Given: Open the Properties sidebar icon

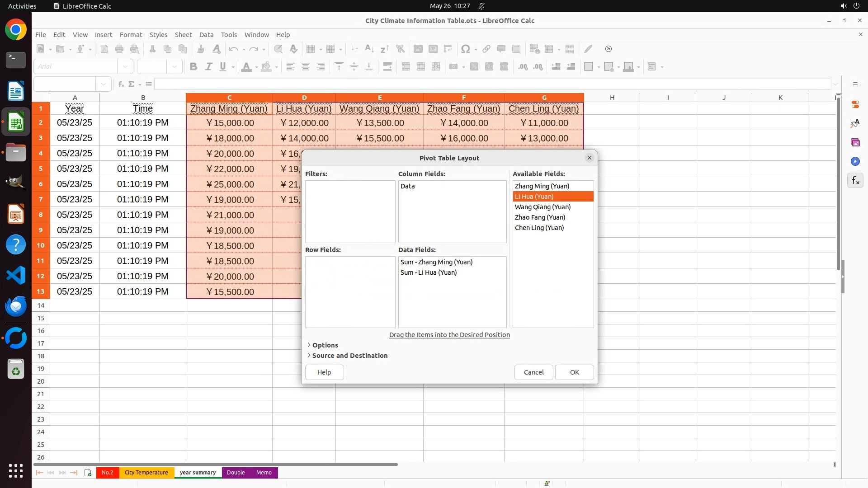Looking at the screenshot, I should (855, 104).
